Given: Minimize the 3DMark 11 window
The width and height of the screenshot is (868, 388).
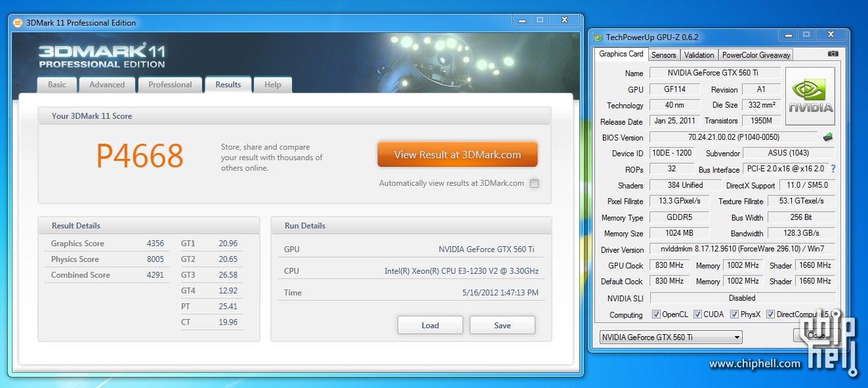Looking at the screenshot, I should pyautogui.click(x=521, y=20).
